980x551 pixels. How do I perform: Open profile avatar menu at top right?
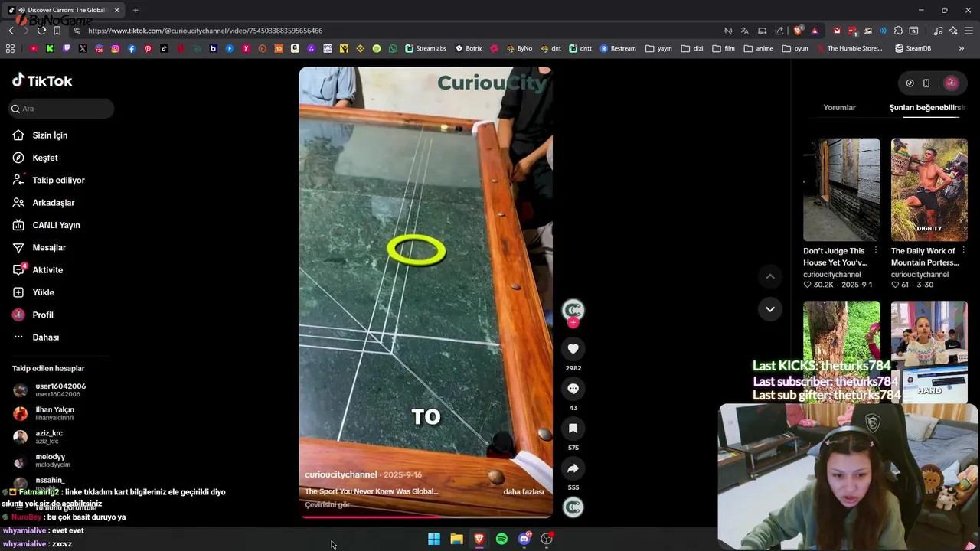(951, 83)
